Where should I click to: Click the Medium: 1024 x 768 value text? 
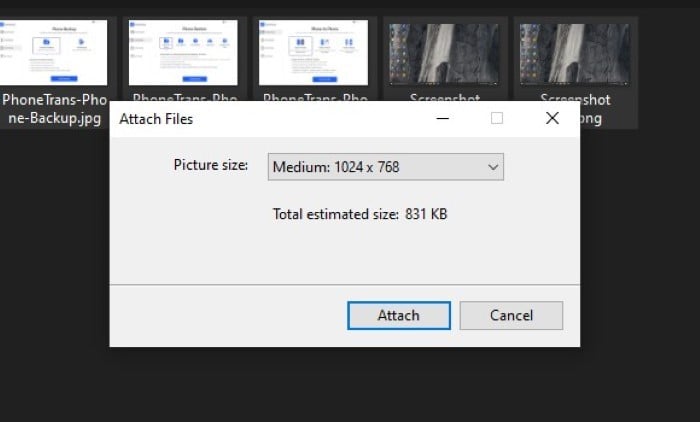[336, 167]
